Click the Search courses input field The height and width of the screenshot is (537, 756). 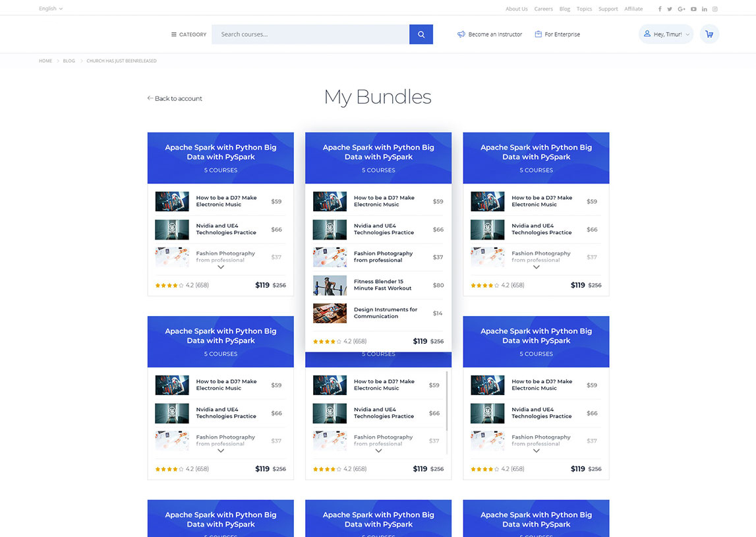click(310, 34)
